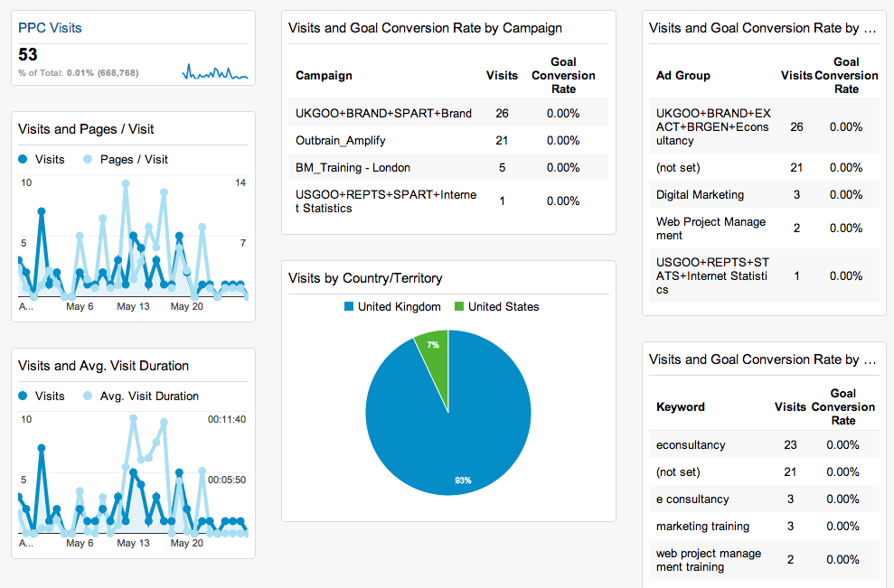Select the Digital Marketing ad group row
894x588 pixels.
[700, 195]
